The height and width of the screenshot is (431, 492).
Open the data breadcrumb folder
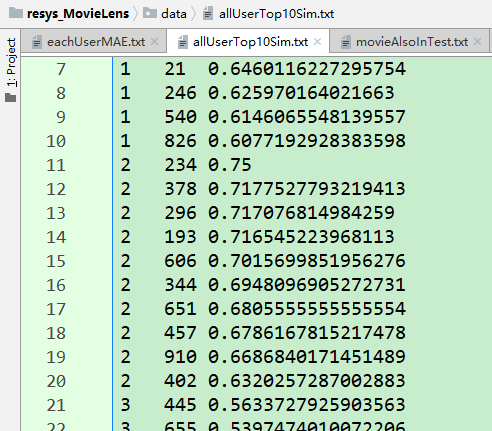coord(174,14)
